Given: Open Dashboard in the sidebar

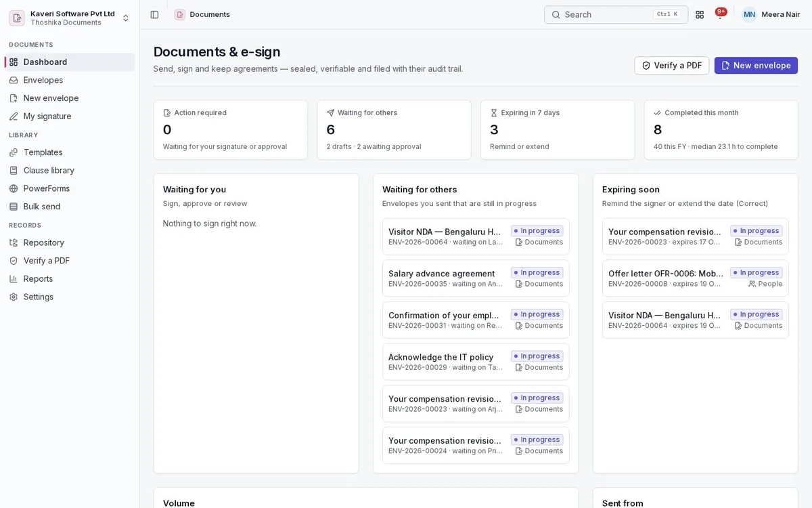Looking at the screenshot, I should tap(70, 62).
